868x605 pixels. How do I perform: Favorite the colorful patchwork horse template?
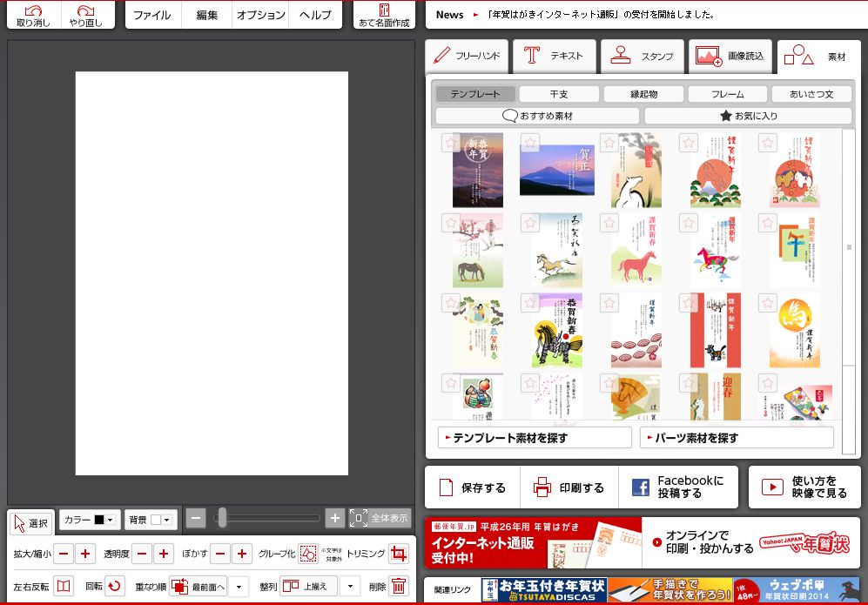(x=688, y=223)
